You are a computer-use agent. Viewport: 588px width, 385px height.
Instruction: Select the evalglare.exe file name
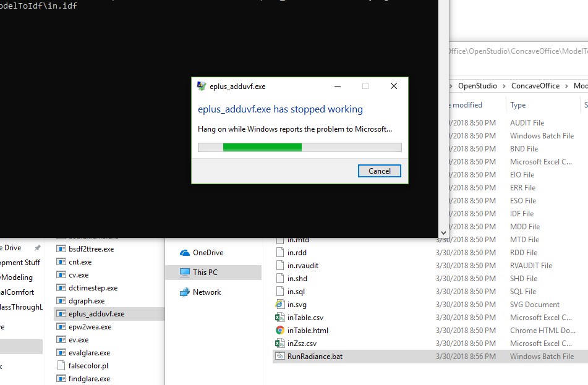tap(89, 353)
